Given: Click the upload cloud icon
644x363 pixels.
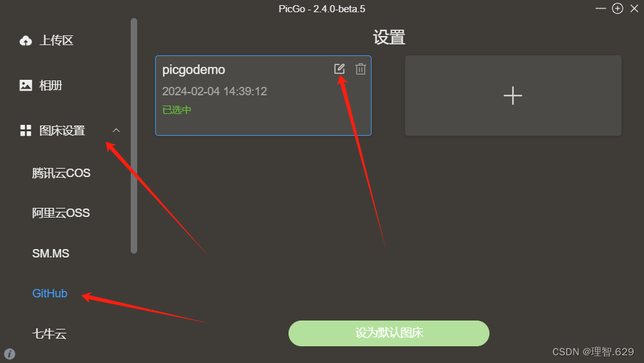Looking at the screenshot, I should click(26, 41).
